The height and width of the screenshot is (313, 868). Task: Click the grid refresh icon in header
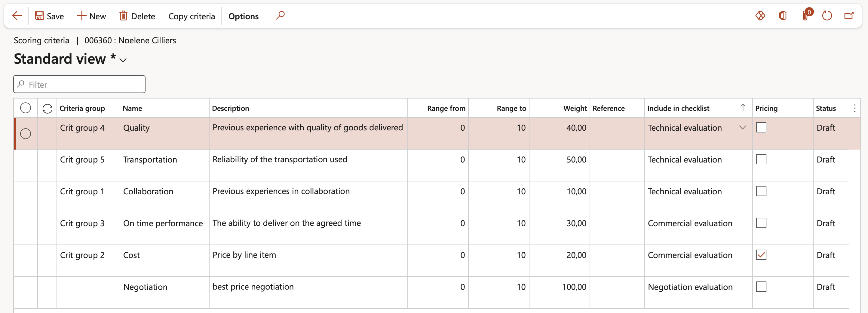tap(47, 108)
